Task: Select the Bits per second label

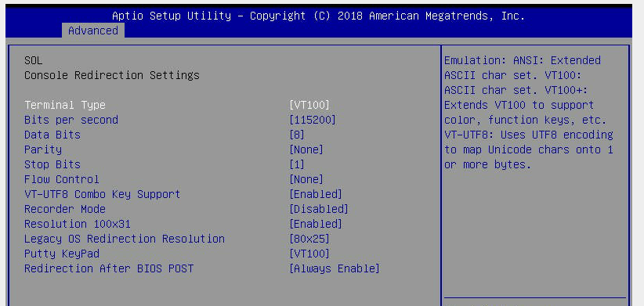Action: tap(71, 120)
